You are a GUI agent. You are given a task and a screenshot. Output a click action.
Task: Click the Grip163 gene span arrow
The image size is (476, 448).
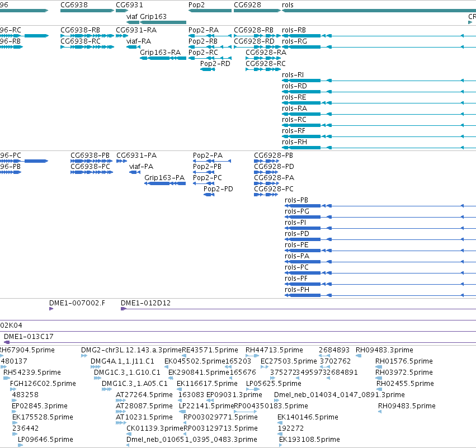coord(163,22)
